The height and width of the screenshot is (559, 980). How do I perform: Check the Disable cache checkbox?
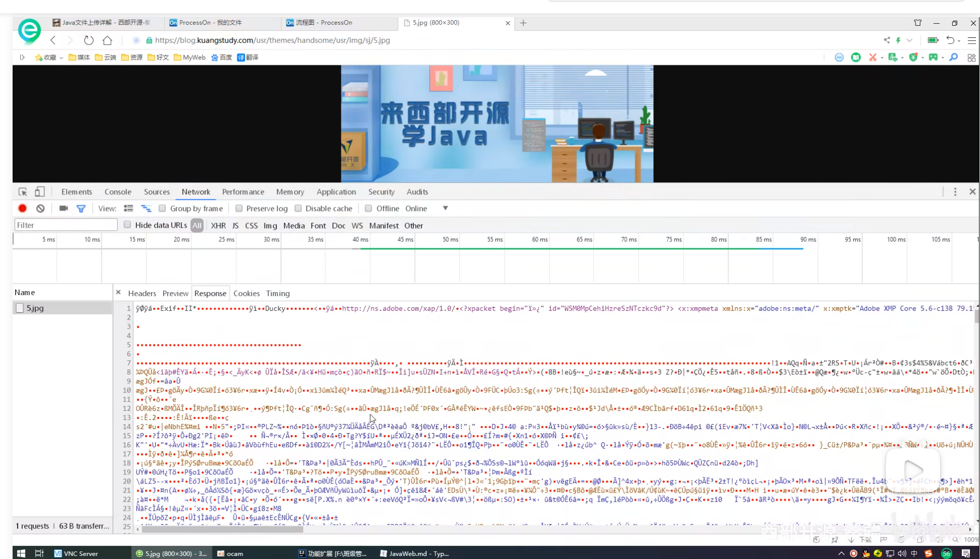[x=298, y=208]
